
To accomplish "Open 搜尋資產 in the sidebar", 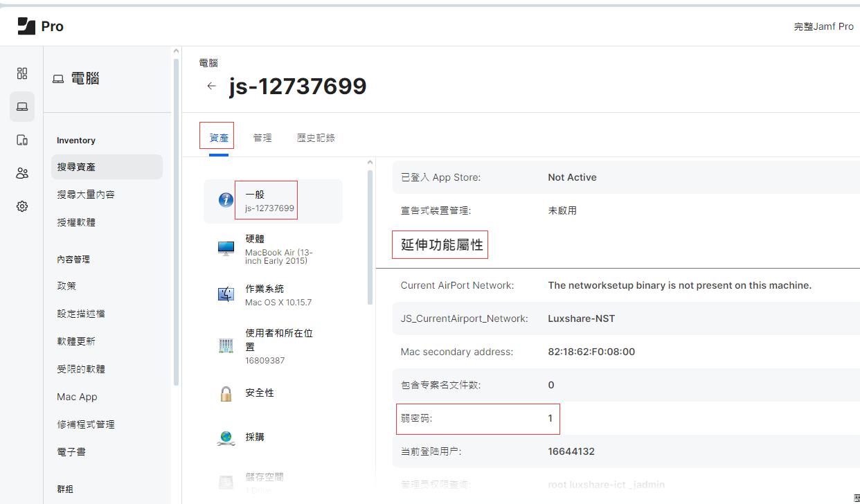I will pos(107,167).
